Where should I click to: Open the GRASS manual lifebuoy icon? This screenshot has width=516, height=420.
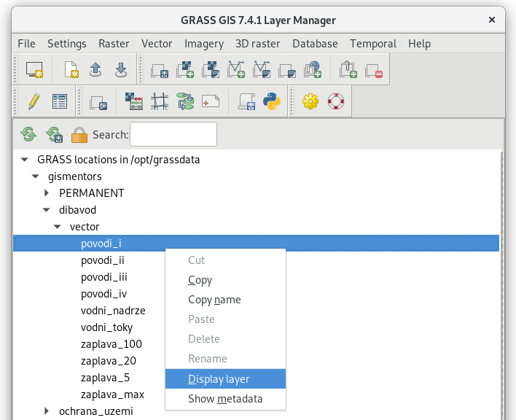pos(336,101)
